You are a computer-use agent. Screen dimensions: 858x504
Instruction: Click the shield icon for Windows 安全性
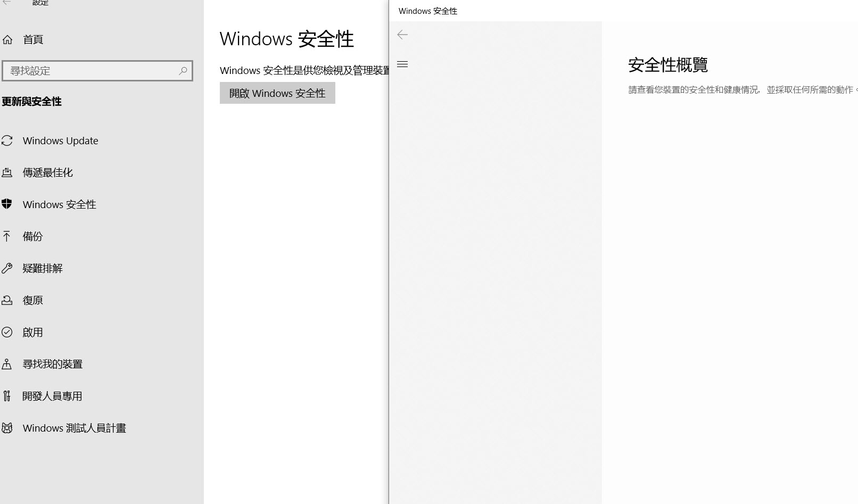click(x=7, y=204)
